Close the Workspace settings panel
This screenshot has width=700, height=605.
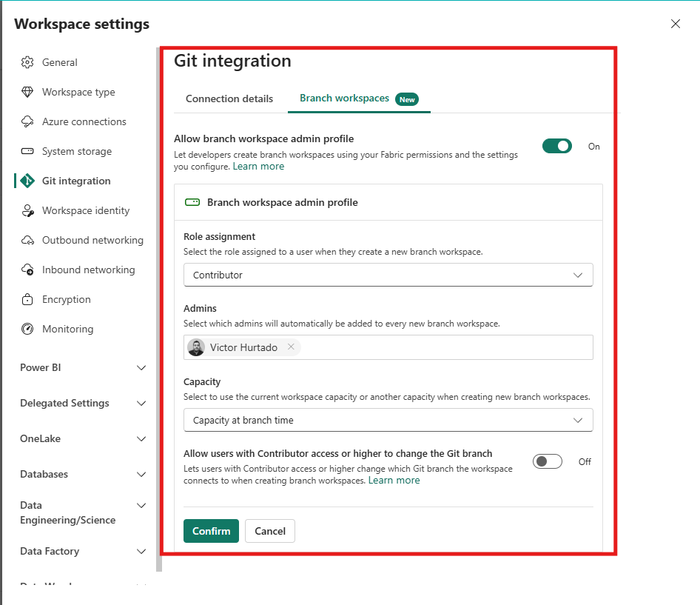pos(676,24)
